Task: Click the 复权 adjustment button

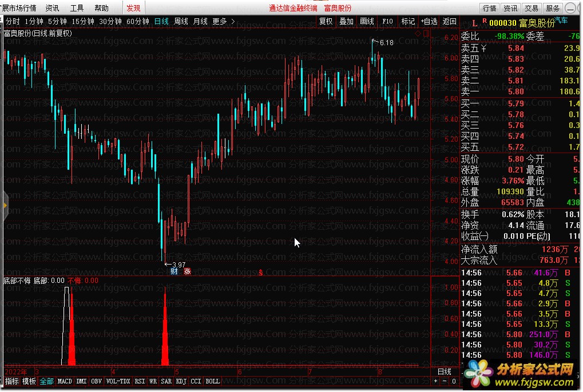Action: pos(326,22)
